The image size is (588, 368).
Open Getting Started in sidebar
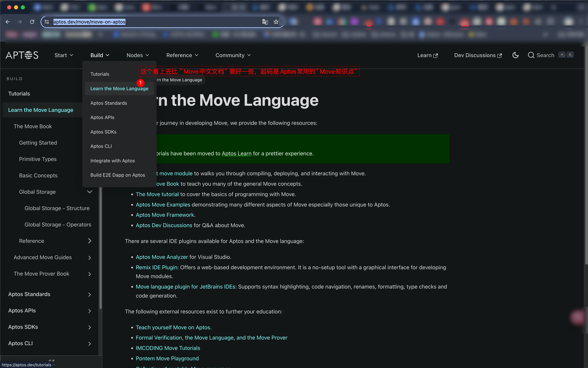38,143
